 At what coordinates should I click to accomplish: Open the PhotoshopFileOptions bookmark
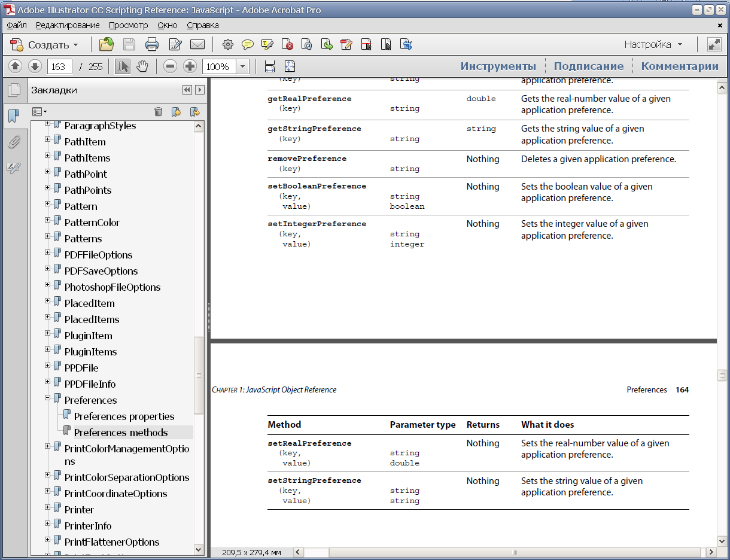[112, 287]
